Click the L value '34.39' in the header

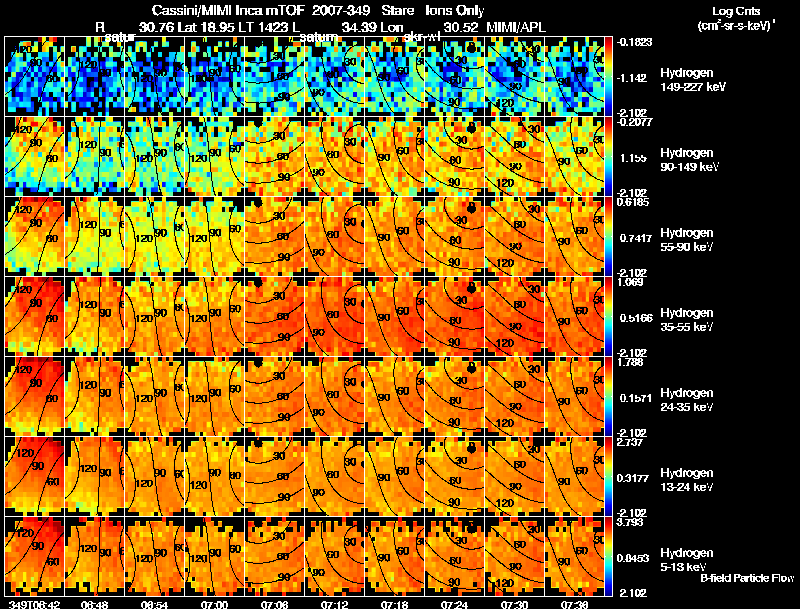tap(359, 28)
